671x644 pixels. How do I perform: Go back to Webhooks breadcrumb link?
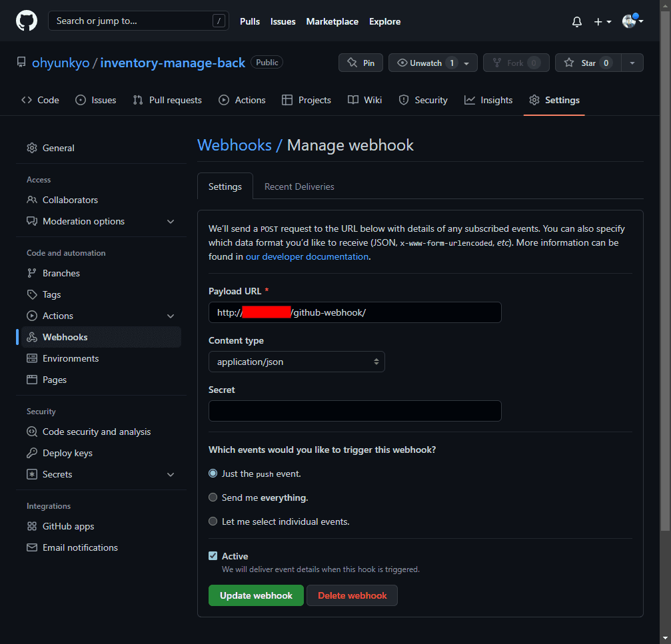pyautogui.click(x=235, y=145)
